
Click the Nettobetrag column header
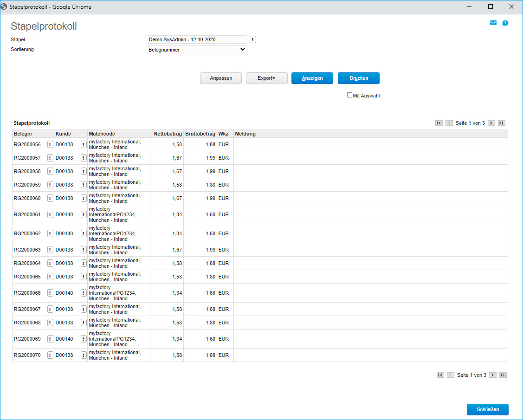pos(168,134)
